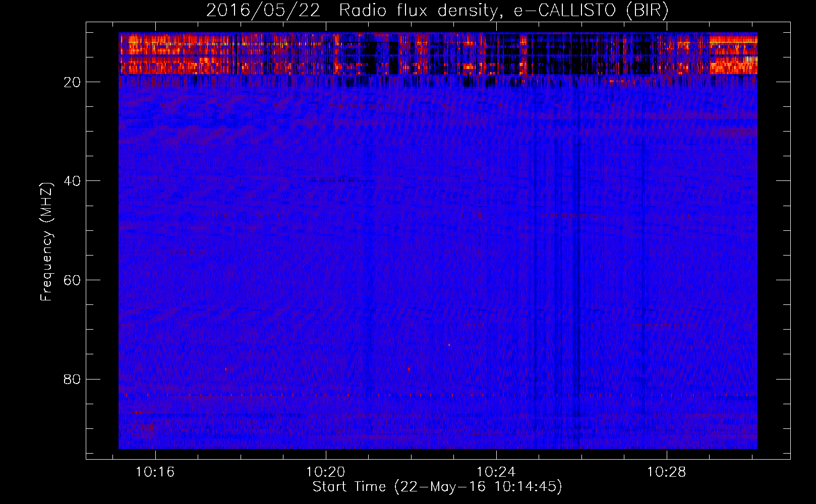Click the 'e-CALLISTO (BIR)' text in the title
Image resolution: width=816 pixels, height=504 pixels.
point(591,11)
